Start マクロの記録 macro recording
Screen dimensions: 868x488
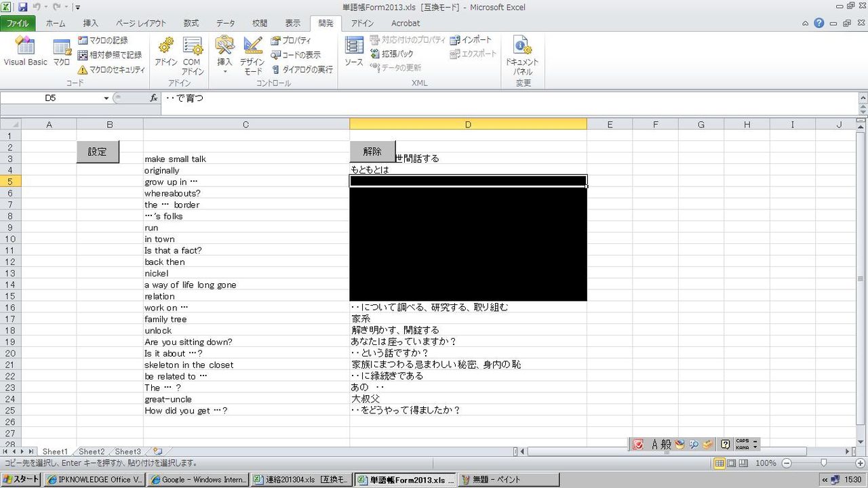pyautogui.click(x=103, y=41)
